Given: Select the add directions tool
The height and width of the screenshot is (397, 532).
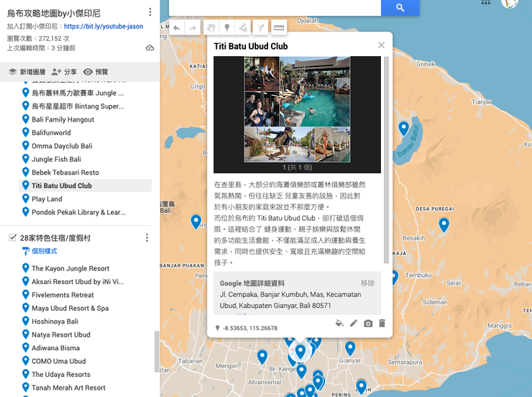Looking at the screenshot, I should click(x=261, y=28).
